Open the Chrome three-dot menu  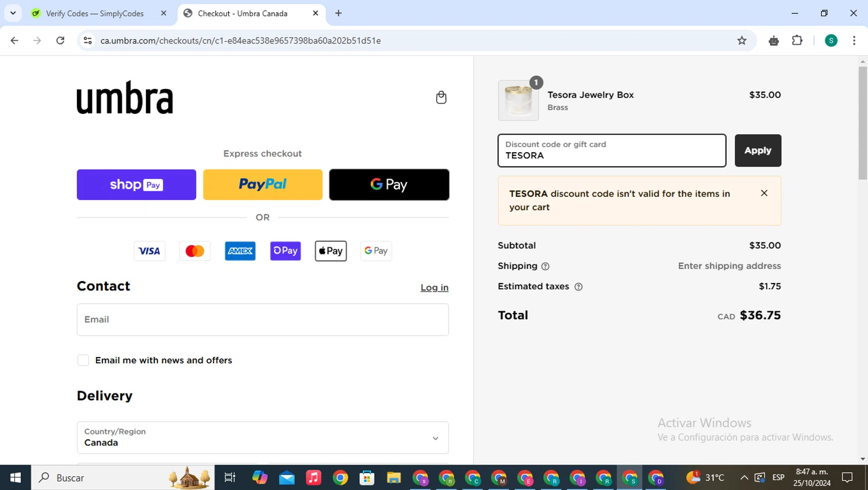pyautogui.click(x=854, y=40)
